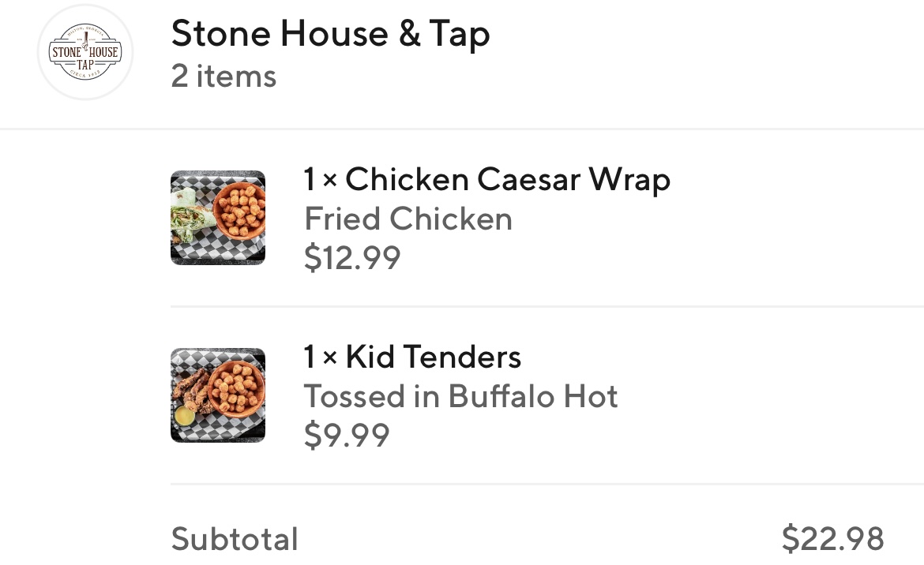Select the Chicken Caesar Wrap item title
This screenshot has height=565, width=924.
click(508, 180)
